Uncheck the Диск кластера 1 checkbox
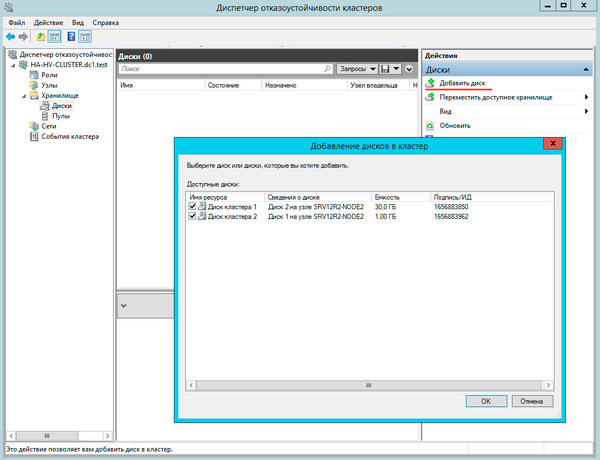The image size is (600, 460). (193, 206)
